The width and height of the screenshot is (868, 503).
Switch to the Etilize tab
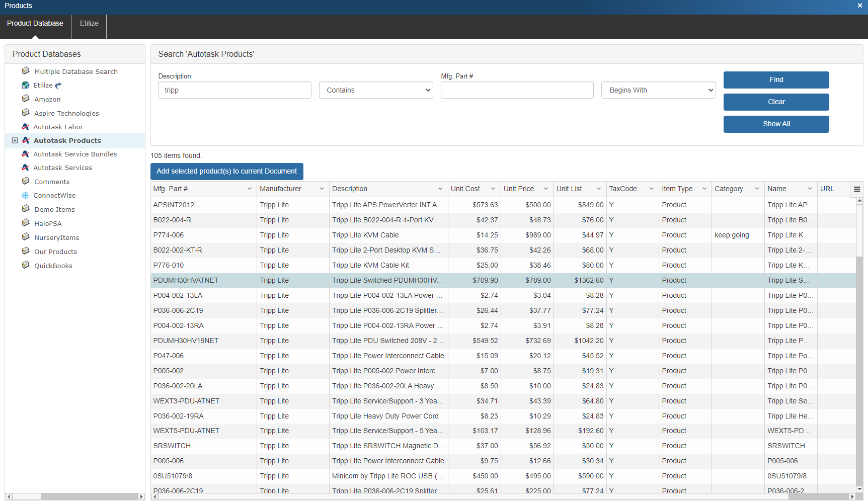[89, 24]
